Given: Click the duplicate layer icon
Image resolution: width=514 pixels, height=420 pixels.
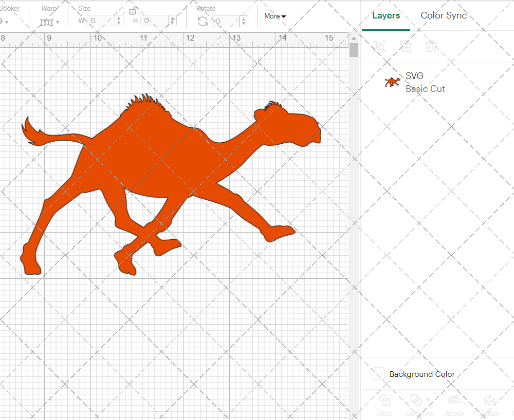Looking at the screenshot, I should click(x=406, y=46).
